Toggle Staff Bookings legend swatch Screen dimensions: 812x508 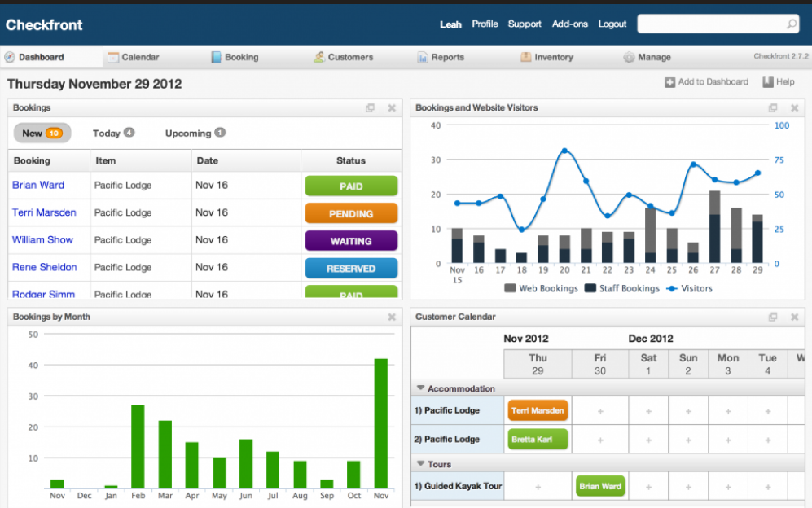(590, 288)
